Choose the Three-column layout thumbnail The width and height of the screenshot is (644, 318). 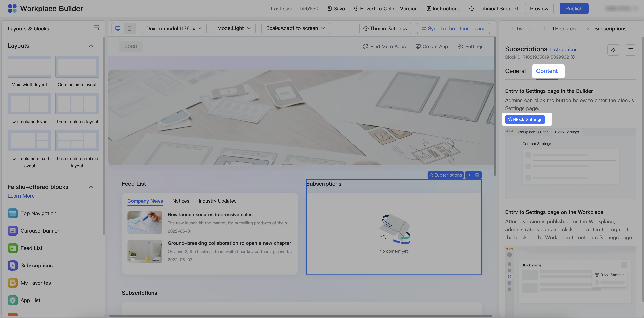(x=77, y=104)
